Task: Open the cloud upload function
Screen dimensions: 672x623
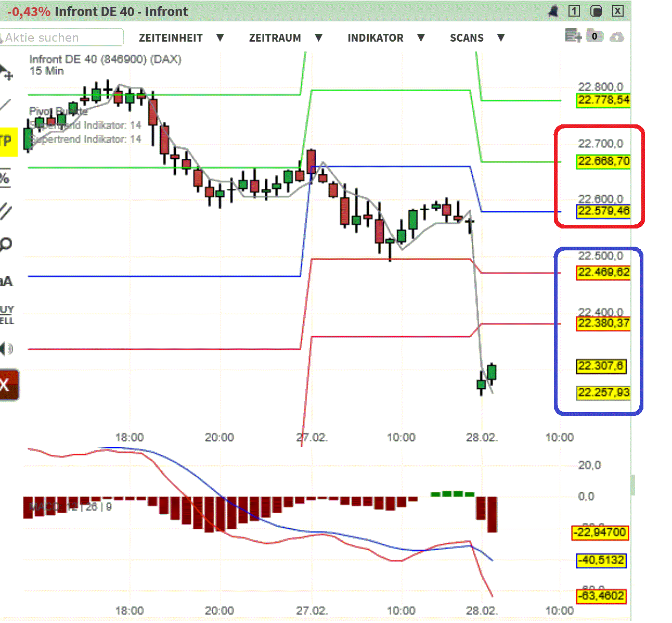Action: pos(616,37)
